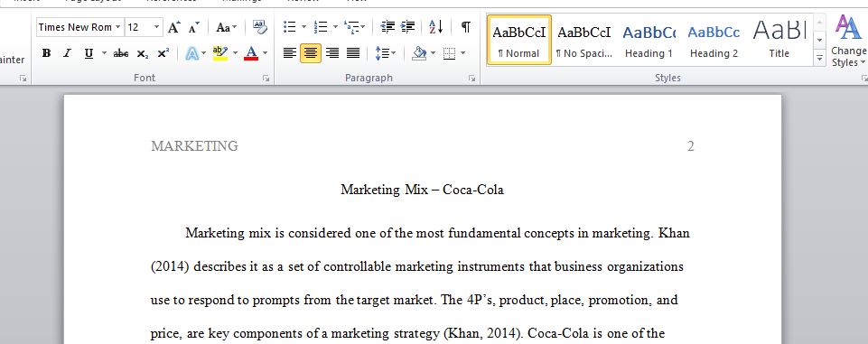Apply the Heading 1 style

649,40
